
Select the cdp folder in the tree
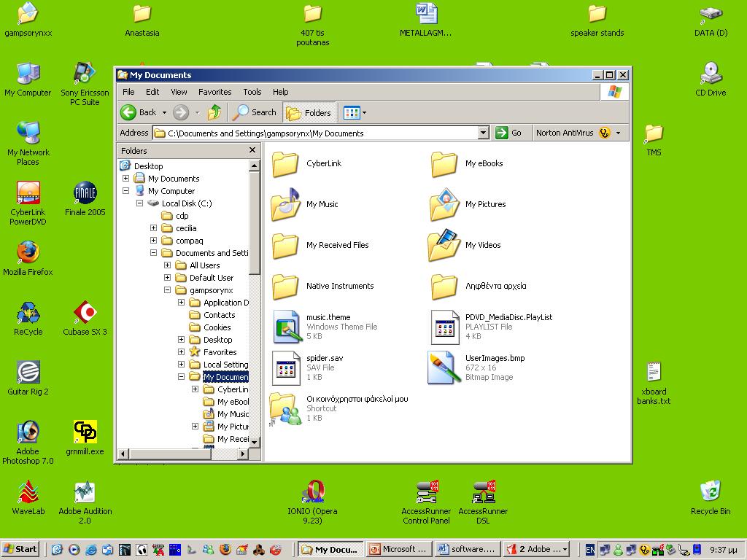point(182,216)
